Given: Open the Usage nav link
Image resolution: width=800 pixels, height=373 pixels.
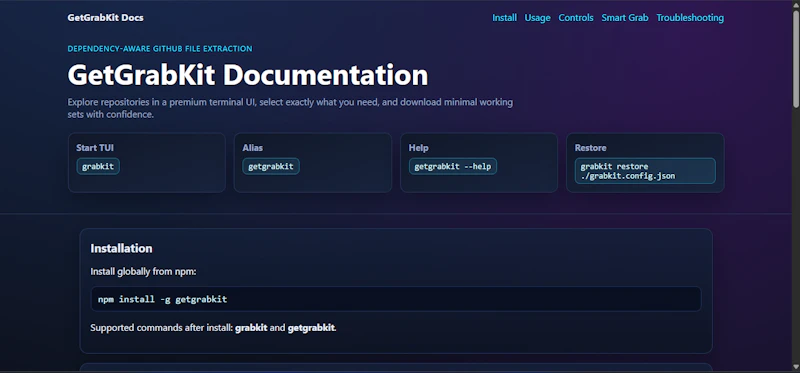Looking at the screenshot, I should (x=537, y=18).
